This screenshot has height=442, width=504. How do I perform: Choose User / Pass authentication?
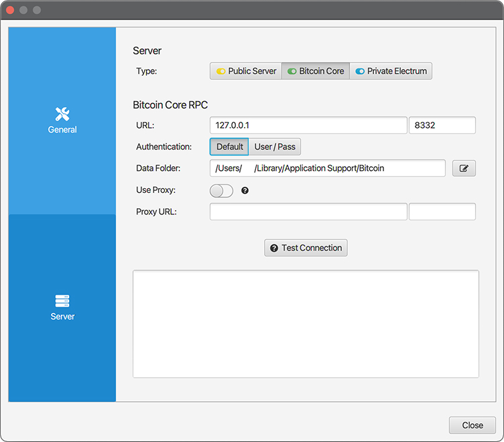click(275, 147)
